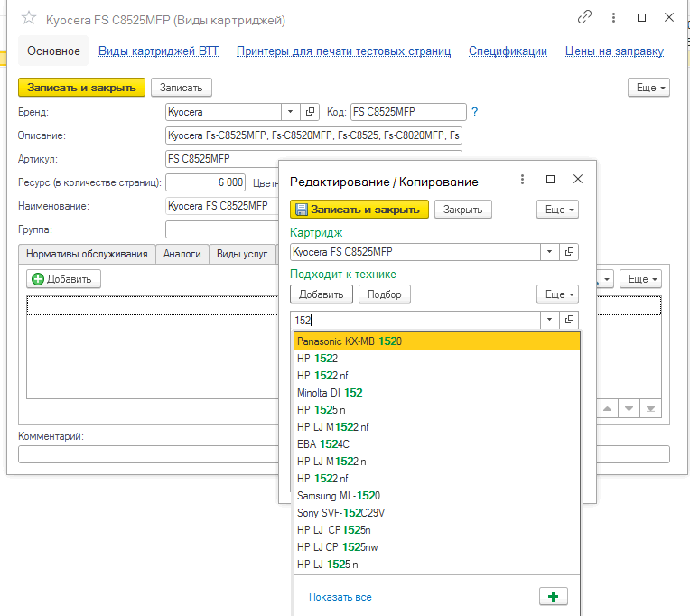Switch to the Основное section
Screen dimensions: 690x616
coord(53,51)
